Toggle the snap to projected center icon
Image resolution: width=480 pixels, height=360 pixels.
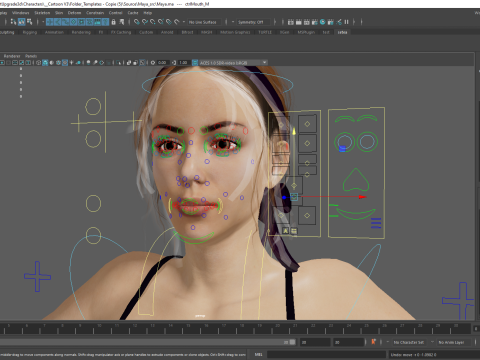point(161,22)
